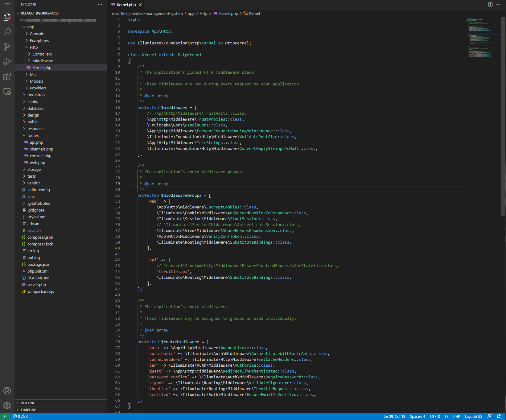Screen dimensions: 506x420
Task: Open the Manage settings gear
Action: tap(7, 406)
